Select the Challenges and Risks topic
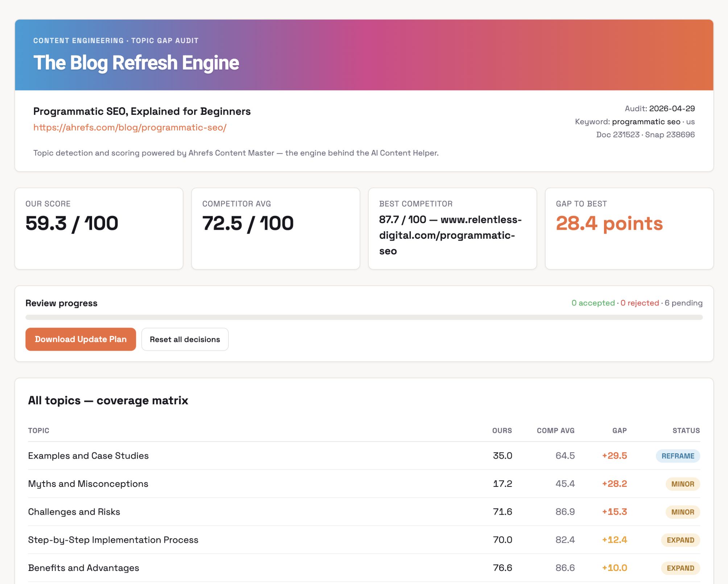Screen dimensions: 728x584 [74, 512]
